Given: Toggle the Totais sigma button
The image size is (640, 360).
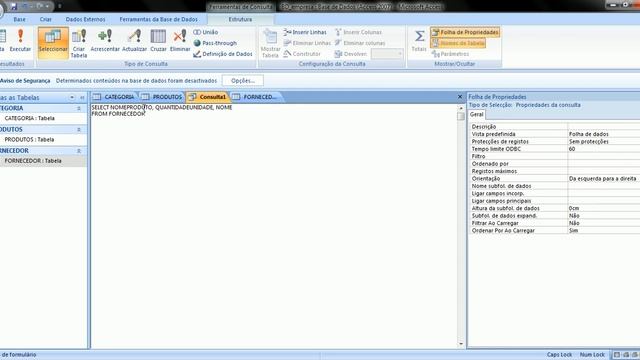Looking at the screenshot, I should point(419,41).
